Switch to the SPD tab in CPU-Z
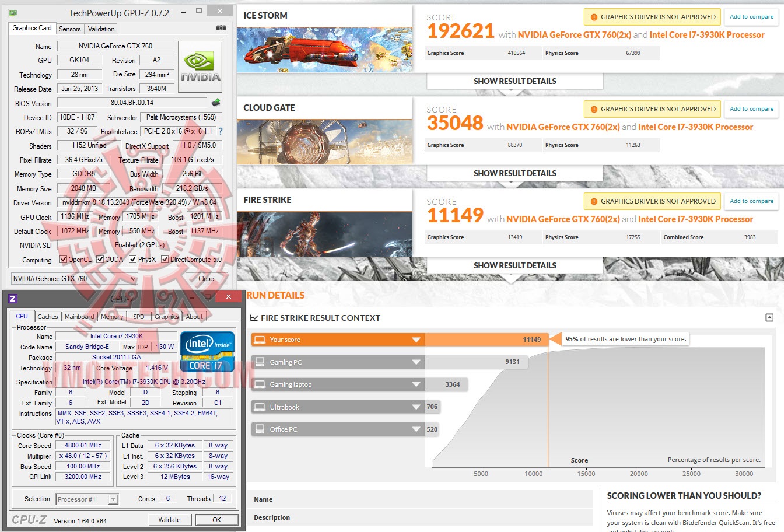 (139, 317)
